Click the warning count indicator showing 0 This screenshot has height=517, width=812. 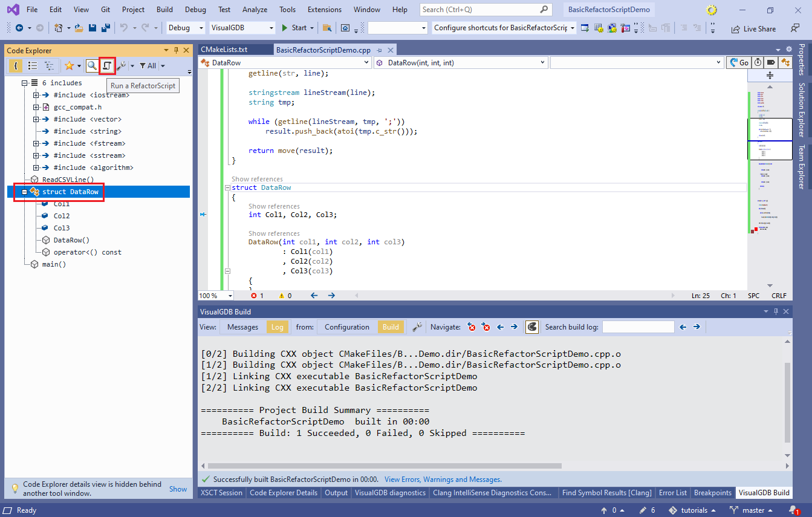285,296
